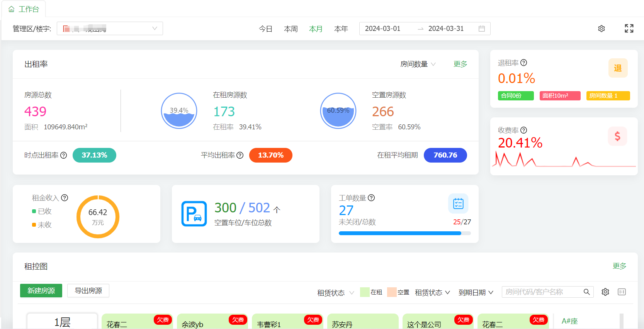Click the 欠费 tag on 这个是公司
Screen dimensions: 644x329
464,320
